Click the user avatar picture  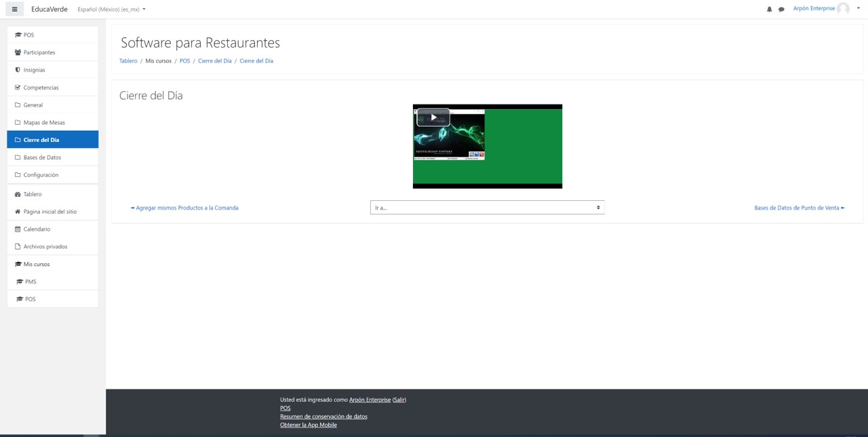click(843, 9)
